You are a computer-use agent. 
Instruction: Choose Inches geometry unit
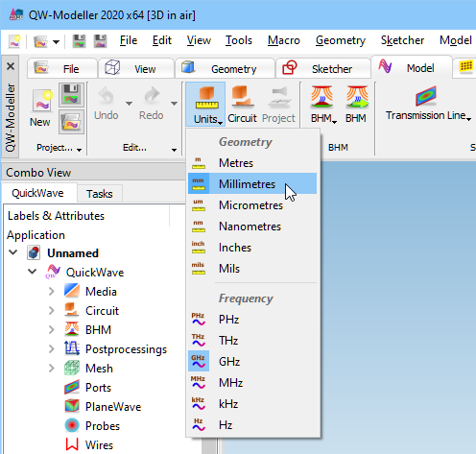tap(252, 248)
